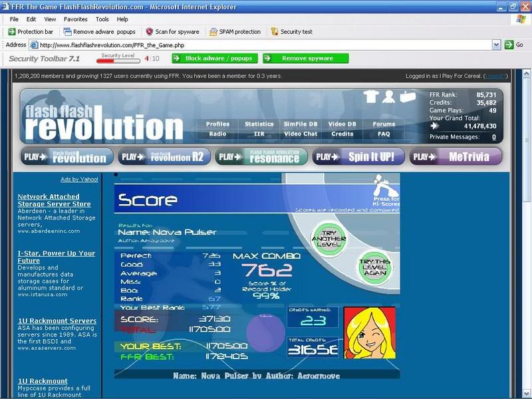Click the Remove adware popups icon
The height and width of the screenshot is (399, 532).
[67, 31]
